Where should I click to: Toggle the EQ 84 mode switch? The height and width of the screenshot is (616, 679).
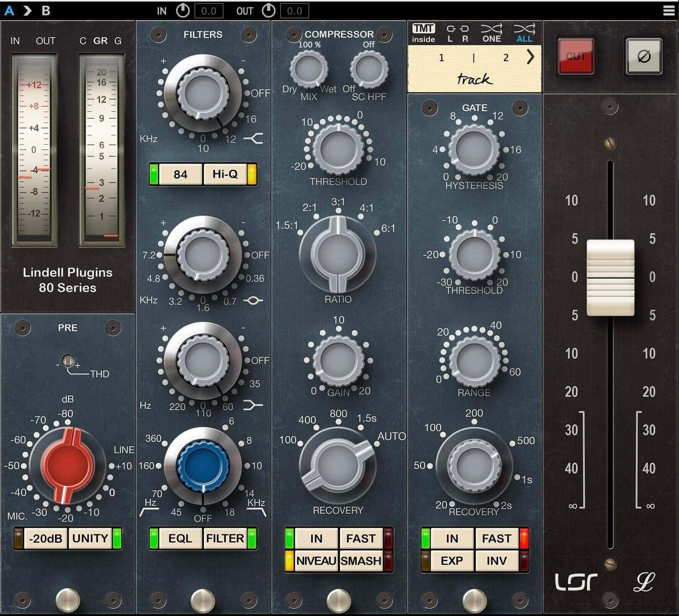(x=180, y=174)
